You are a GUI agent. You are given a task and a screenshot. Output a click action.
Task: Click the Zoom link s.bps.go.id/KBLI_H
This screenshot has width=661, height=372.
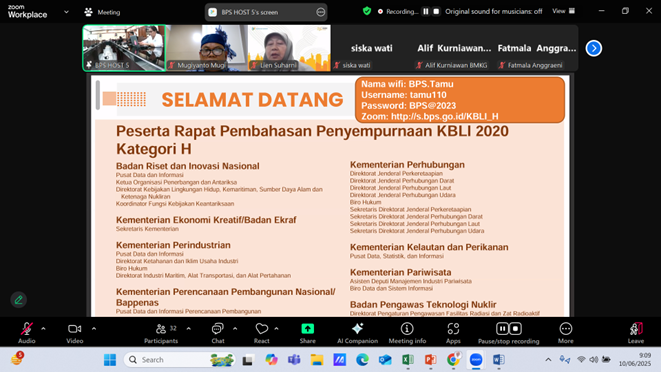pyautogui.click(x=444, y=116)
